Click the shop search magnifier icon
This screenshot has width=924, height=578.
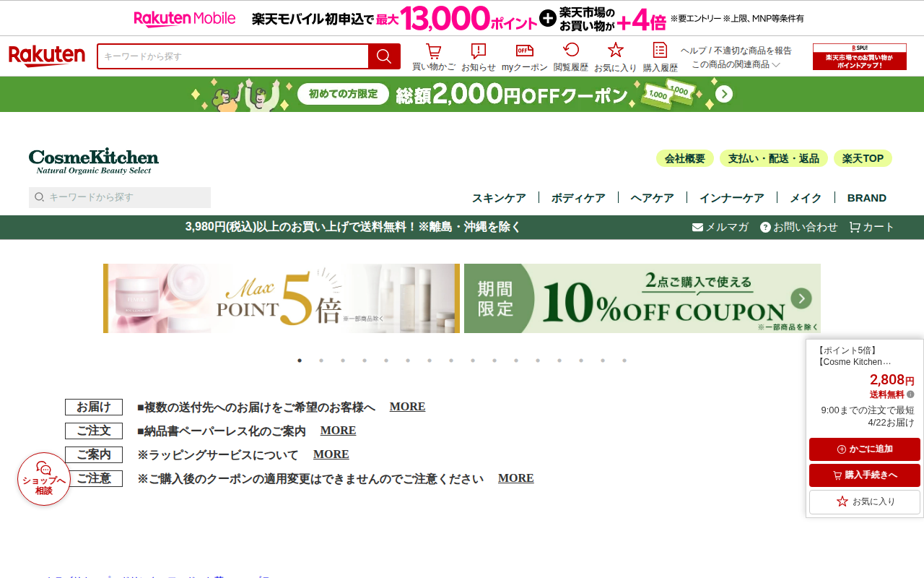click(x=40, y=197)
